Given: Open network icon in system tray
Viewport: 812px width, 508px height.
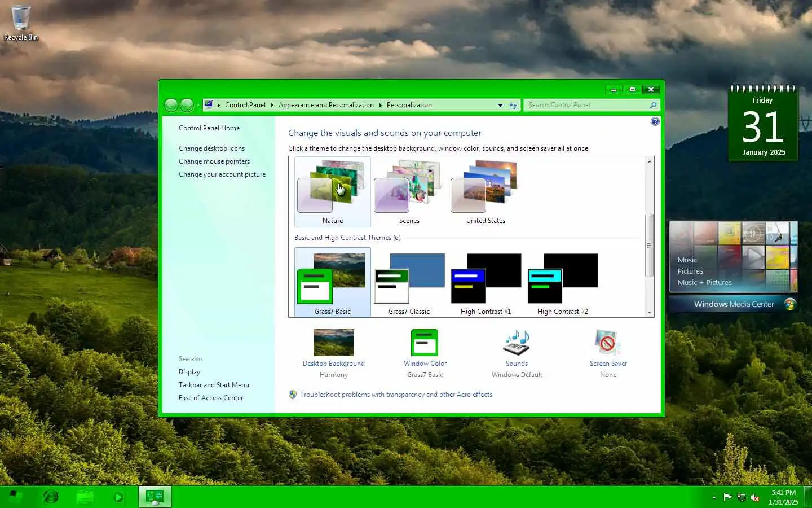Looking at the screenshot, I should [742, 497].
